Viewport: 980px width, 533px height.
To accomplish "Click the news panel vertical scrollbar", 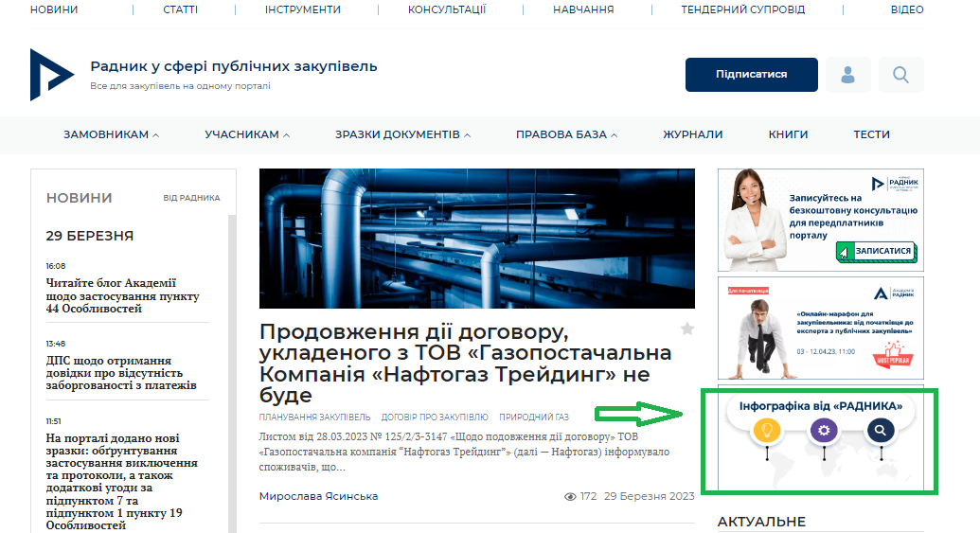I will coord(232,374).
